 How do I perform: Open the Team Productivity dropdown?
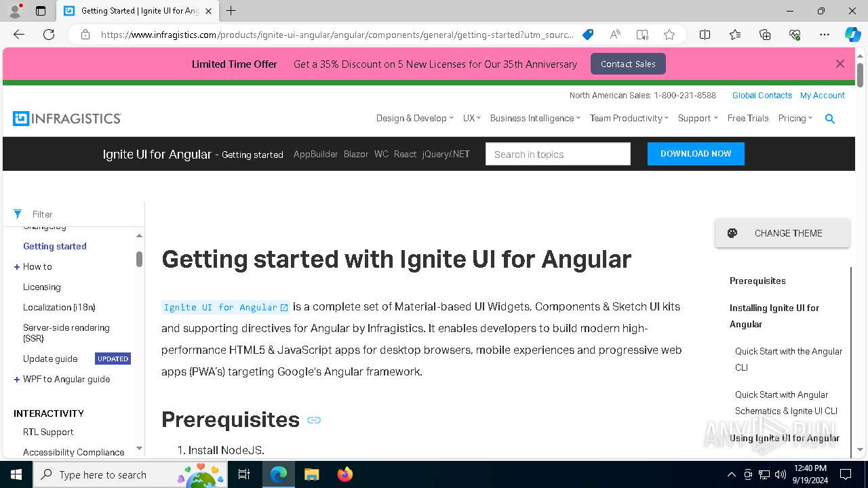(629, 118)
